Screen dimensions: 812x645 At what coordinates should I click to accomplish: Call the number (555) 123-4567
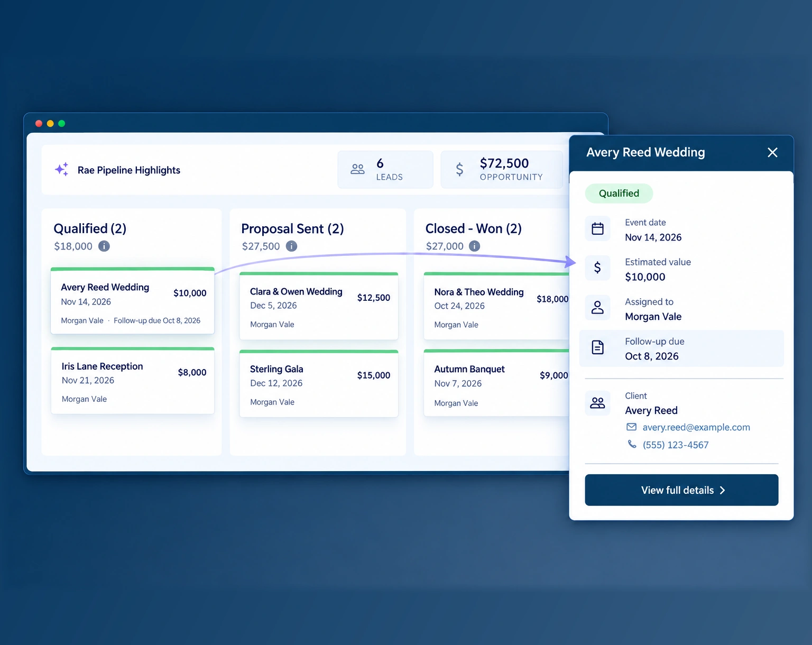coord(676,445)
